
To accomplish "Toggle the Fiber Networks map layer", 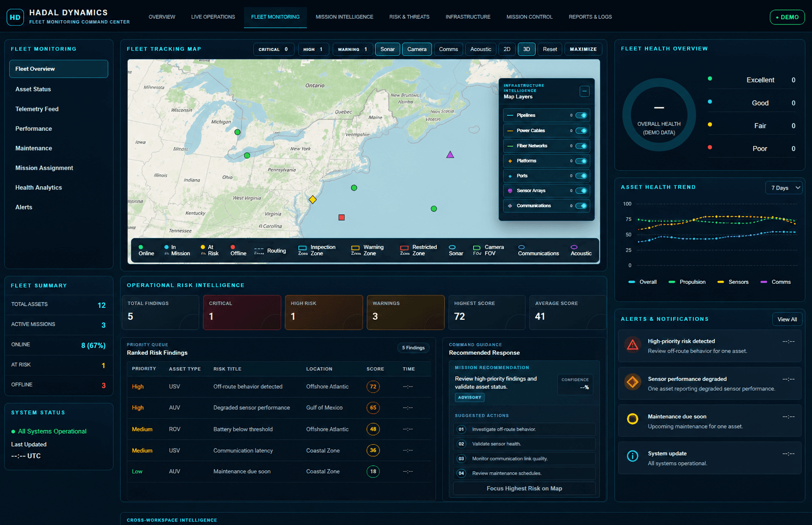I will [581, 146].
